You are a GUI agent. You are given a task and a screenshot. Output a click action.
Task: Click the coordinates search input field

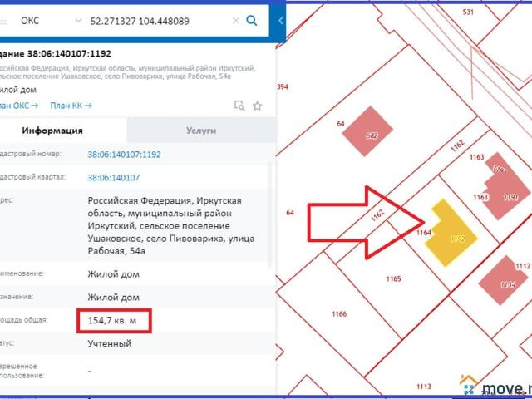pos(158,21)
